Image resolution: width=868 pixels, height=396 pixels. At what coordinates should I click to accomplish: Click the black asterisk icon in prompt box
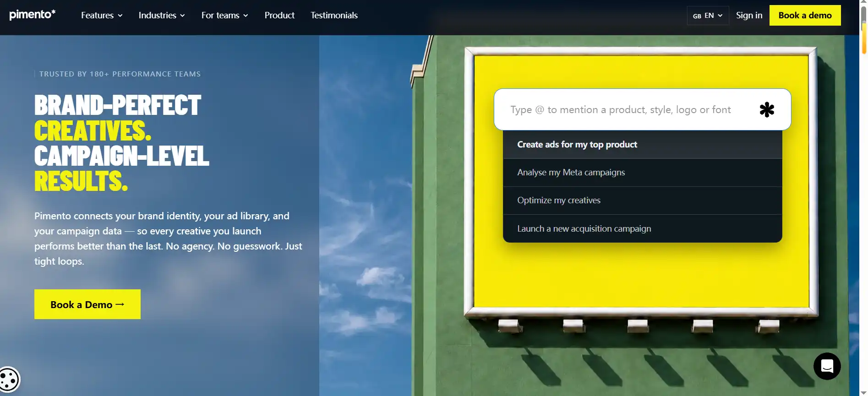pos(766,109)
